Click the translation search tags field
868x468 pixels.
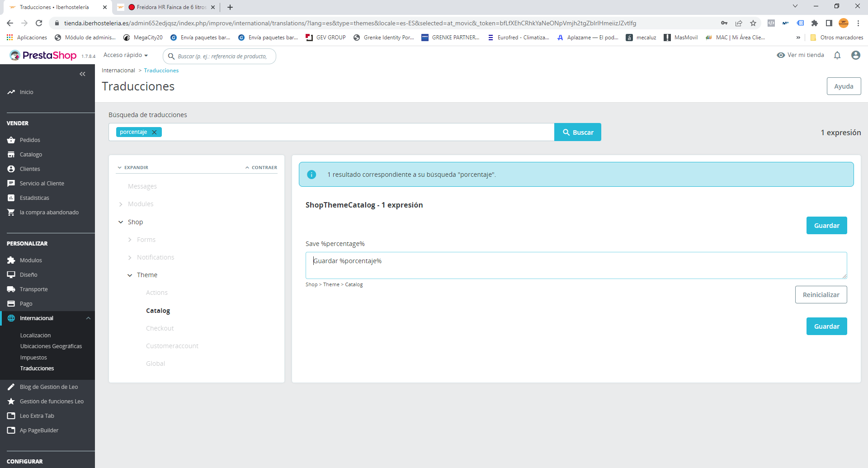[331, 132]
